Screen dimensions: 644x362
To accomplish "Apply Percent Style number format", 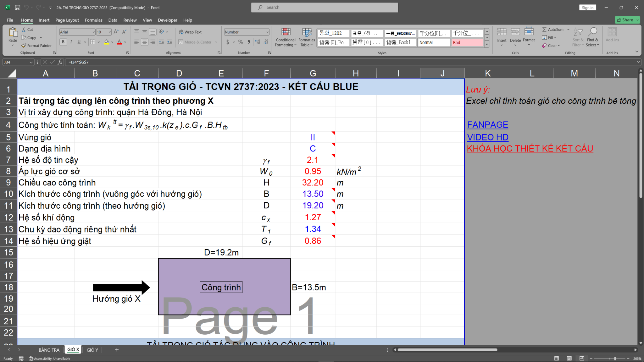I will tap(241, 42).
